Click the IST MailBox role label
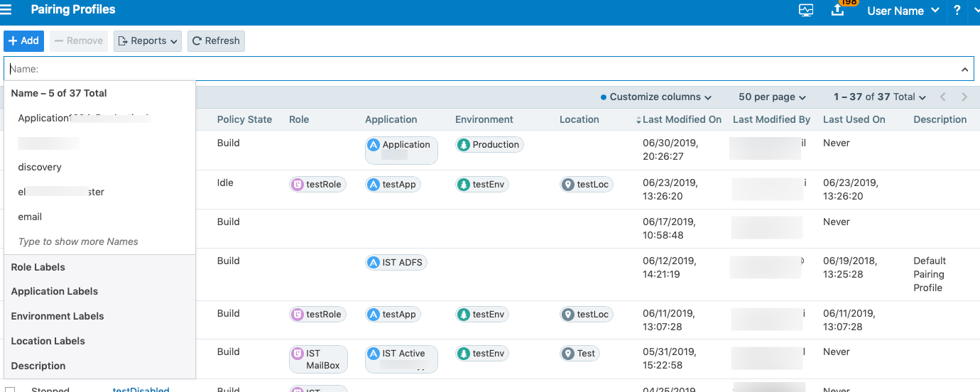Image resolution: width=980 pixels, height=392 pixels. [x=317, y=359]
